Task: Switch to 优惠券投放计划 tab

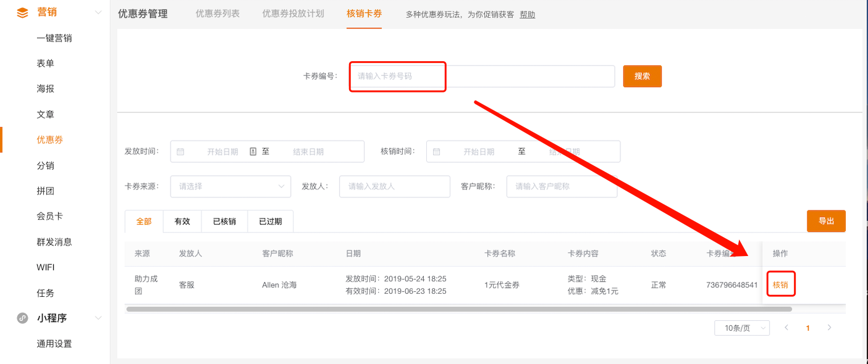Action: tap(293, 14)
